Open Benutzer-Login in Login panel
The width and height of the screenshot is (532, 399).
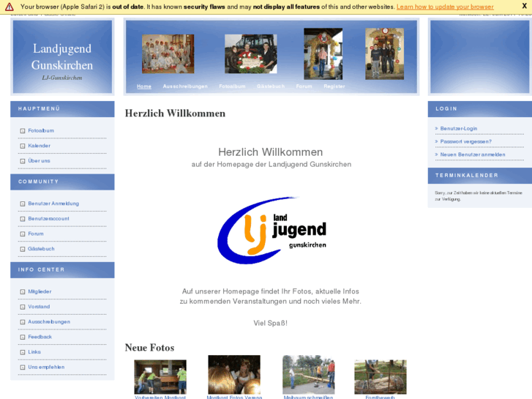[x=459, y=128]
